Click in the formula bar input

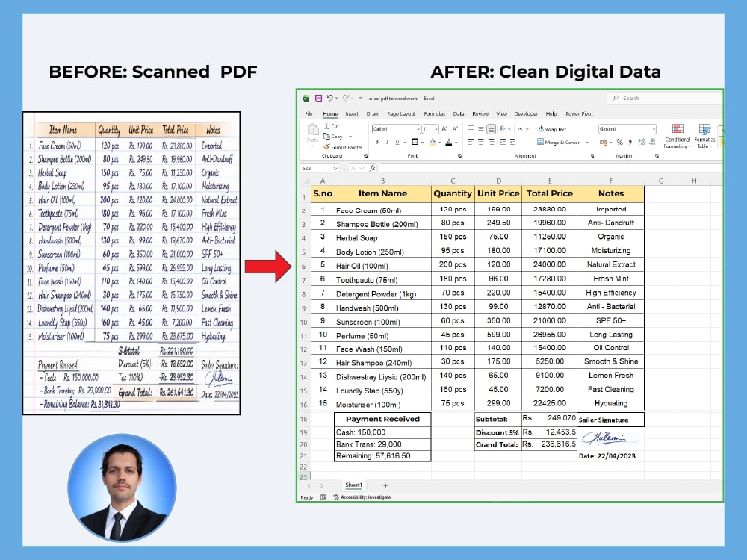[x=551, y=168]
